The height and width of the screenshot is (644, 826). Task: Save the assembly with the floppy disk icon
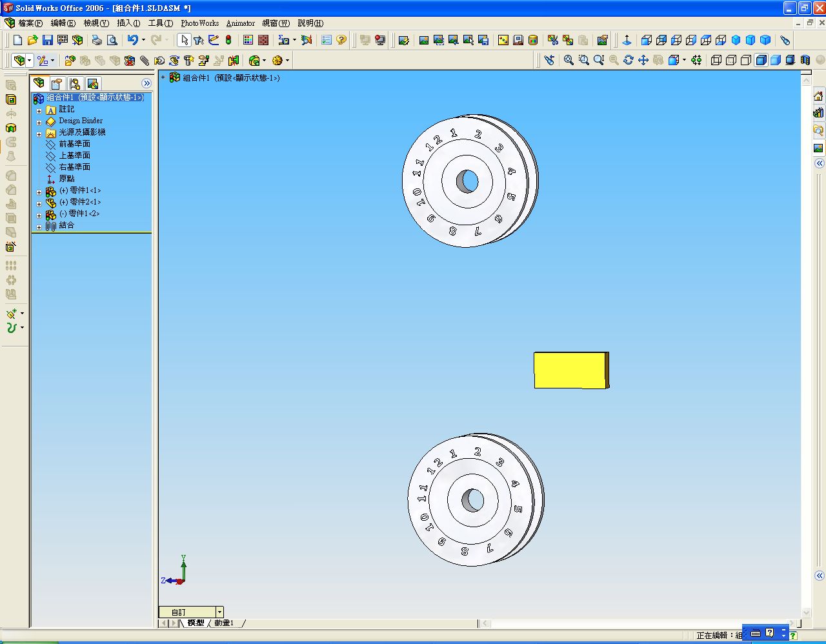click(48, 40)
